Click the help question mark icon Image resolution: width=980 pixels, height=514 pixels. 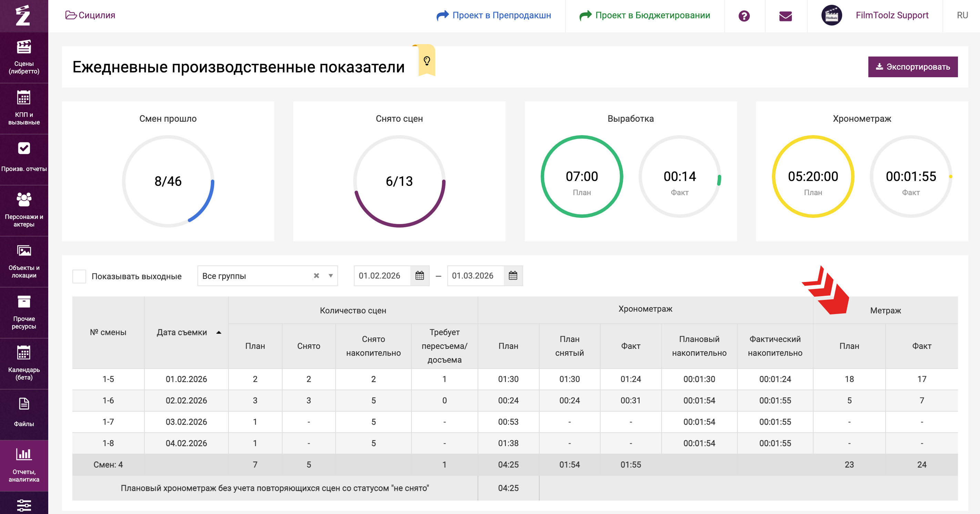pos(744,16)
